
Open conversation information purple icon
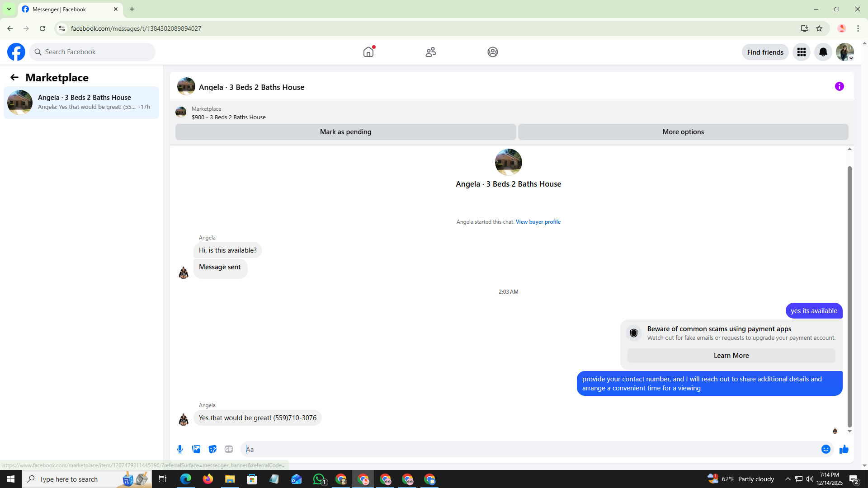pyautogui.click(x=839, y=86)
